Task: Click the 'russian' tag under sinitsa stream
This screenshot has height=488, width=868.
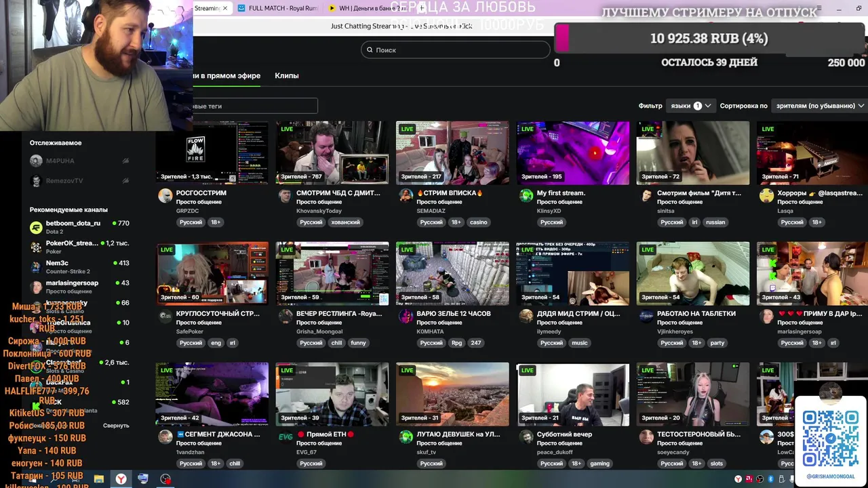Action: [715, 222]
